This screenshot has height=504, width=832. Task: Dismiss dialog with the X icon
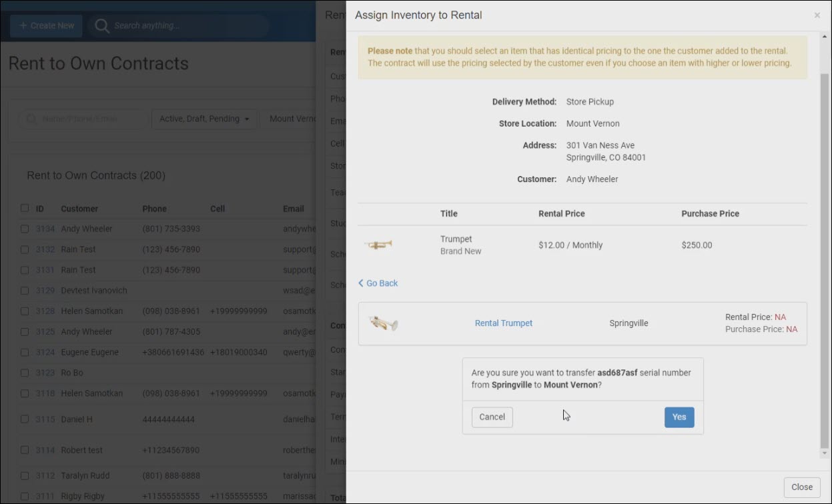pyautogui.click(x=817, y=15)
